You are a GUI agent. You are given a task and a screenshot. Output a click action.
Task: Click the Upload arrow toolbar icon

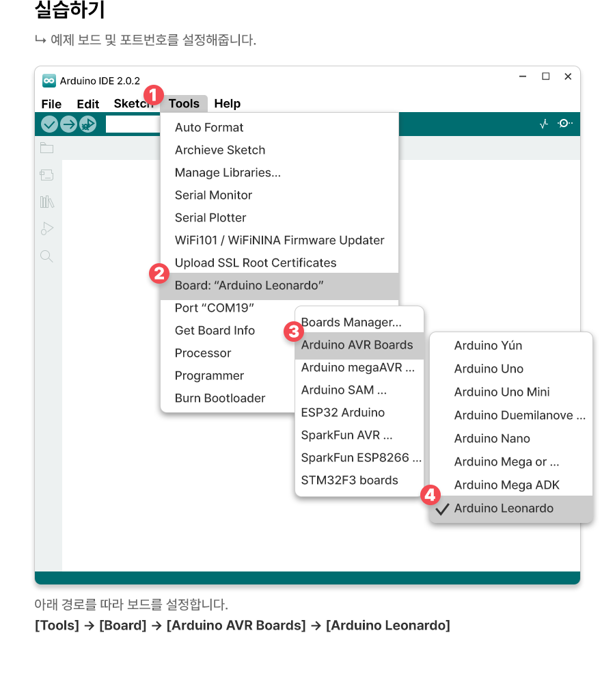(x=68, y=124)
